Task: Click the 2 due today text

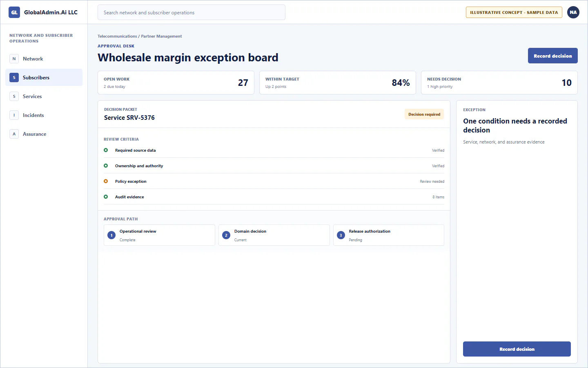Action: 114,87
